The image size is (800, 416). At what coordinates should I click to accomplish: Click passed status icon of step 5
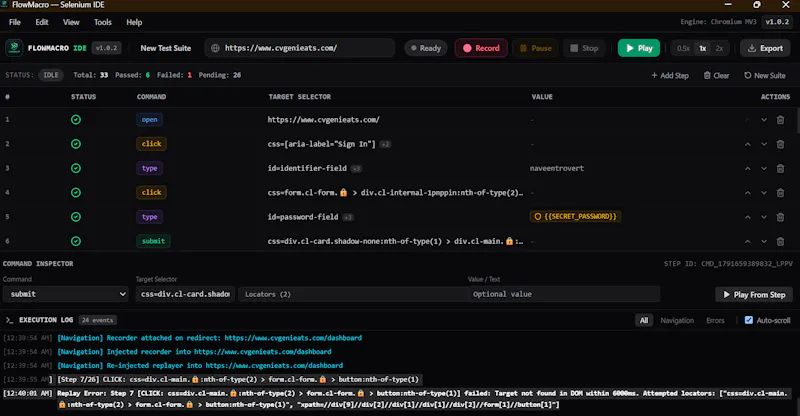click(x=76, y=217)
